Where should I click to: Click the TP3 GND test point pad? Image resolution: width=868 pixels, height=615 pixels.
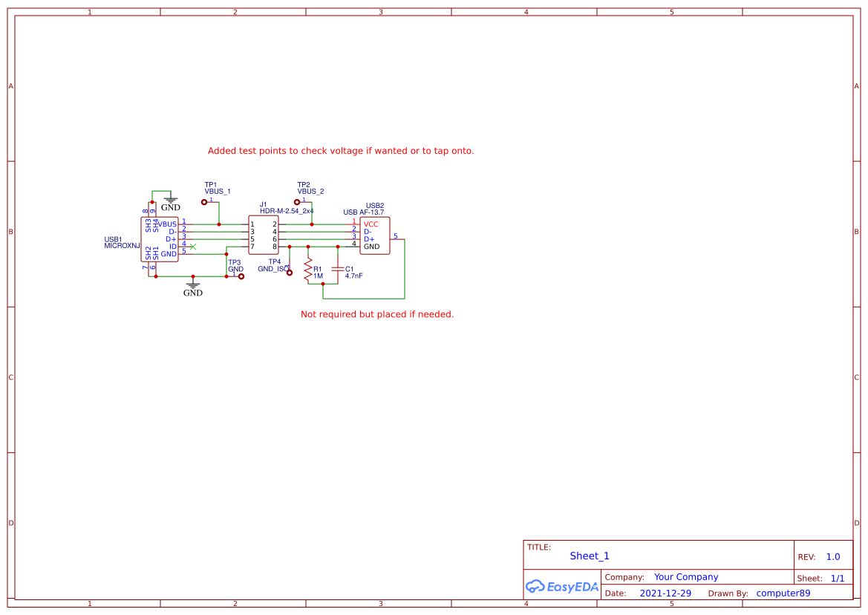pos(241,277)
